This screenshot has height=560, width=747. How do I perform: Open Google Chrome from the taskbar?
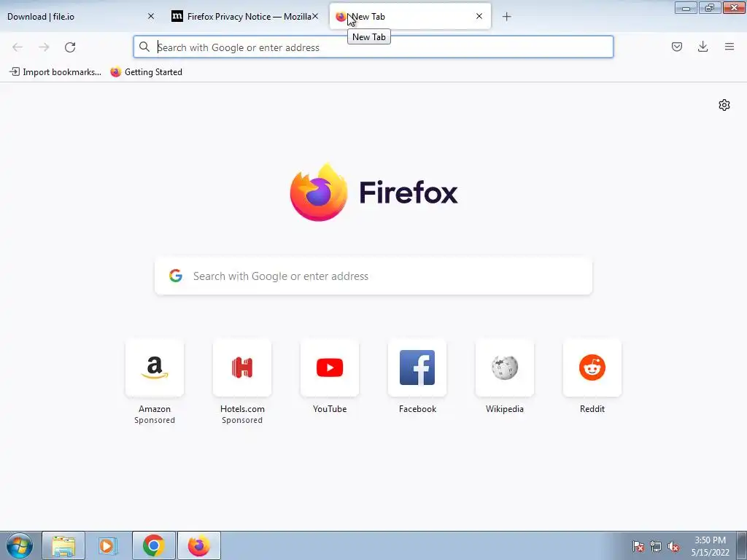click(x=153, y=545)
